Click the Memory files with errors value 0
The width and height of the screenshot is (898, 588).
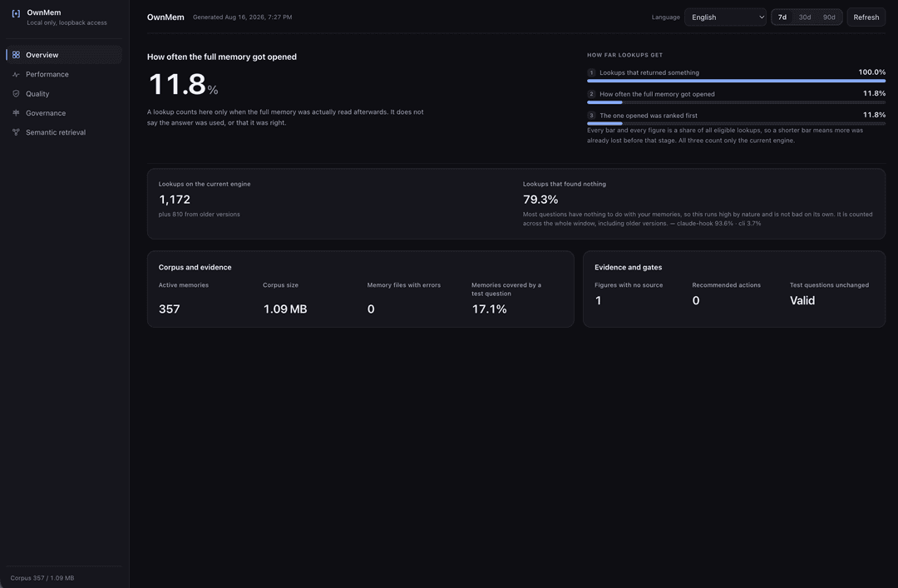371,309
